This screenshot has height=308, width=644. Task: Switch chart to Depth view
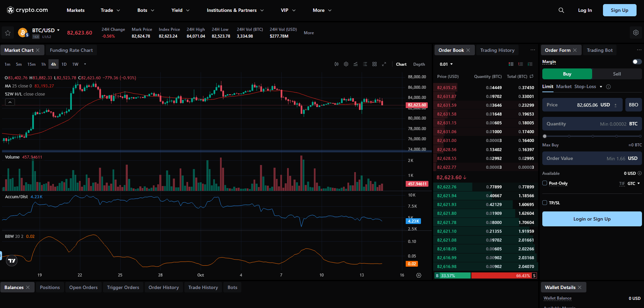(419, 64)
